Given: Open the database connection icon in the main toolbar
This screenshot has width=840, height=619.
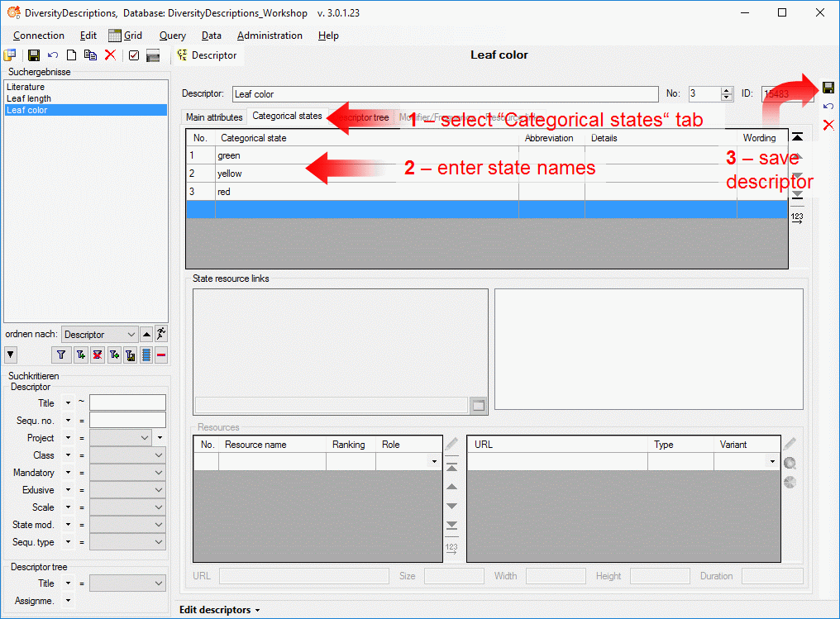Looking at the screenshot, I should point(10,55).
